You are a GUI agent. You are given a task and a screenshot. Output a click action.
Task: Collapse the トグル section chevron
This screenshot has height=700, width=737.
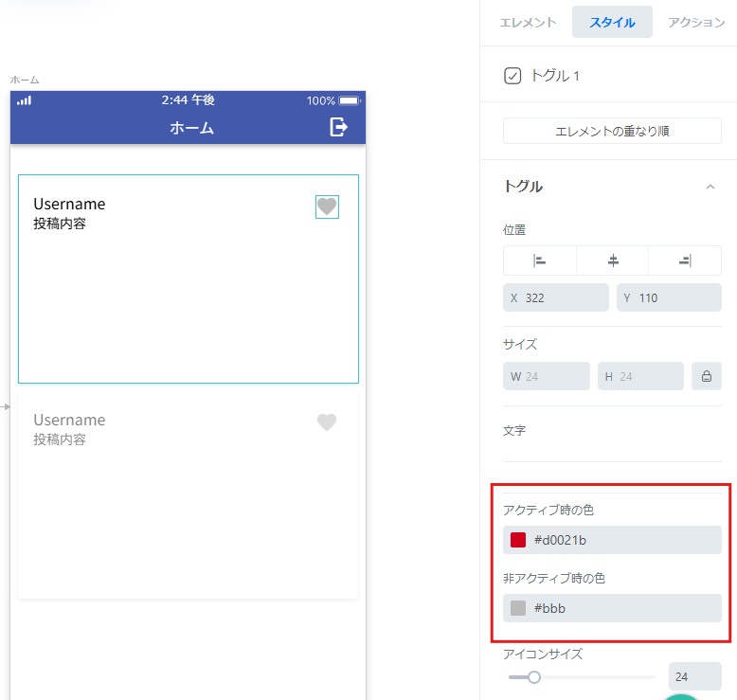pyautogui.click(x=710, y=187)
